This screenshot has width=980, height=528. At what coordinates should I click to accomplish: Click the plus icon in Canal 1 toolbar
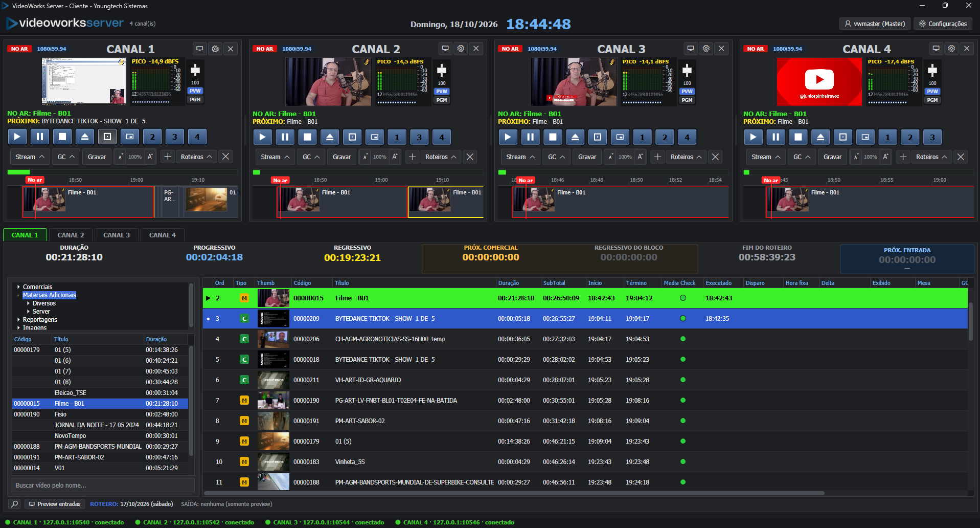pos(168,157)
